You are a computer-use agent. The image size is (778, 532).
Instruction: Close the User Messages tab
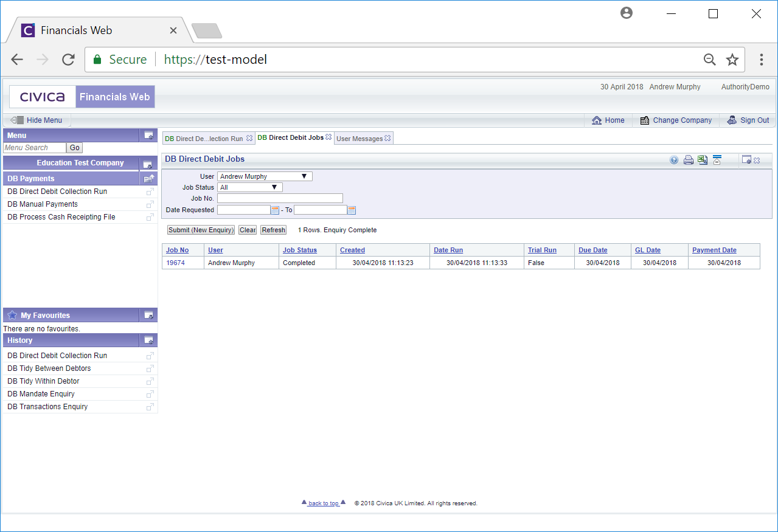point(387,139)
